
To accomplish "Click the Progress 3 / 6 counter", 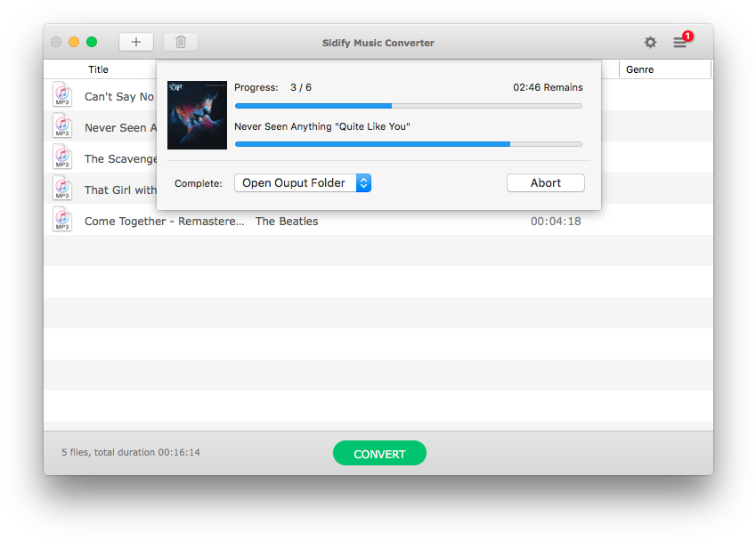I will pos(272,87).
